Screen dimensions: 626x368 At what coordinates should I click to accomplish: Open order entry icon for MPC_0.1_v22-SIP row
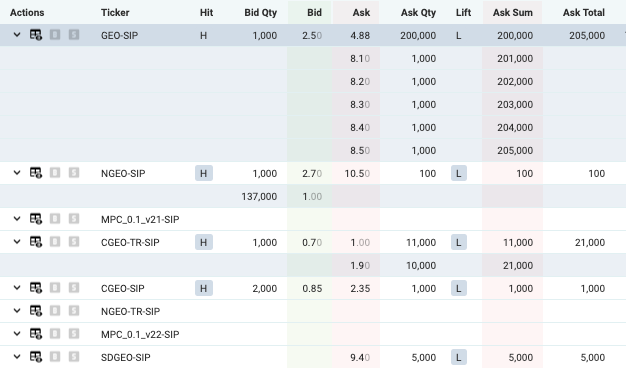(36, 334)
